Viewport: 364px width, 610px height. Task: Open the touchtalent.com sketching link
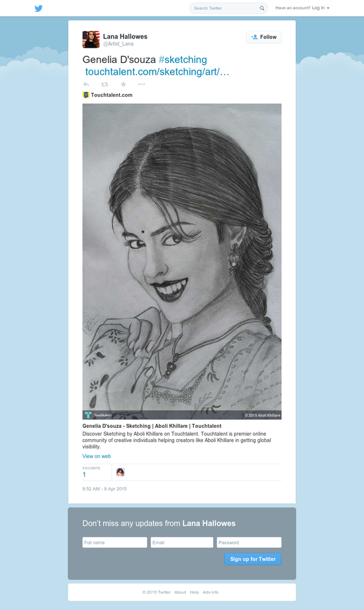pos(157,72)
